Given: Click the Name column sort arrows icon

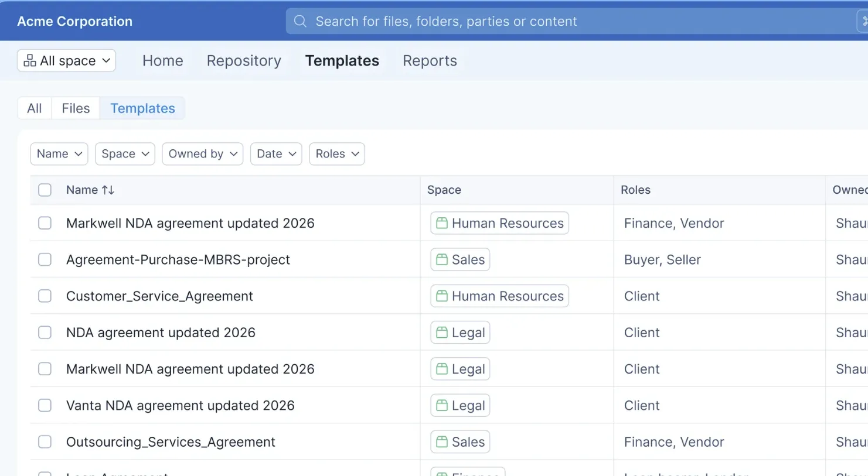Looking at the screenshot, I should [108, 190].
